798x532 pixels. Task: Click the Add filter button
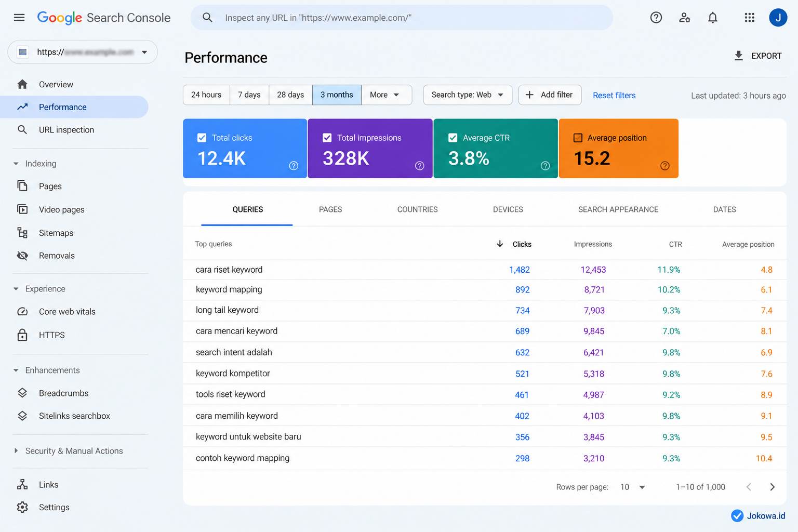(x=550, y=95)
